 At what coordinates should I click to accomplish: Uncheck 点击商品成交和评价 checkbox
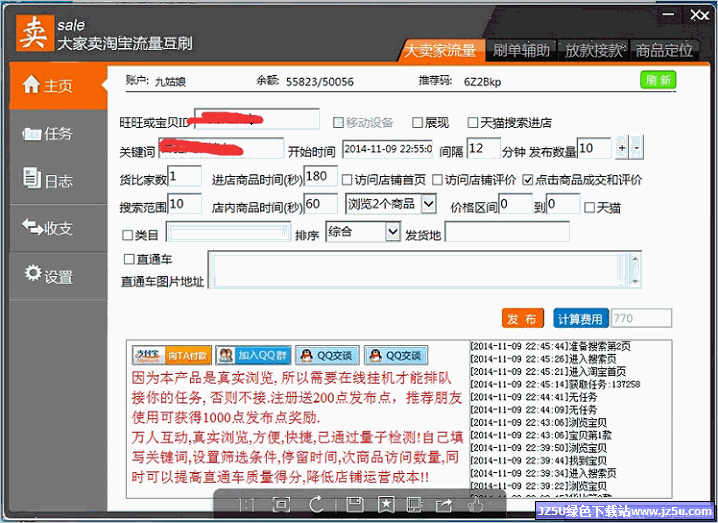528,180
